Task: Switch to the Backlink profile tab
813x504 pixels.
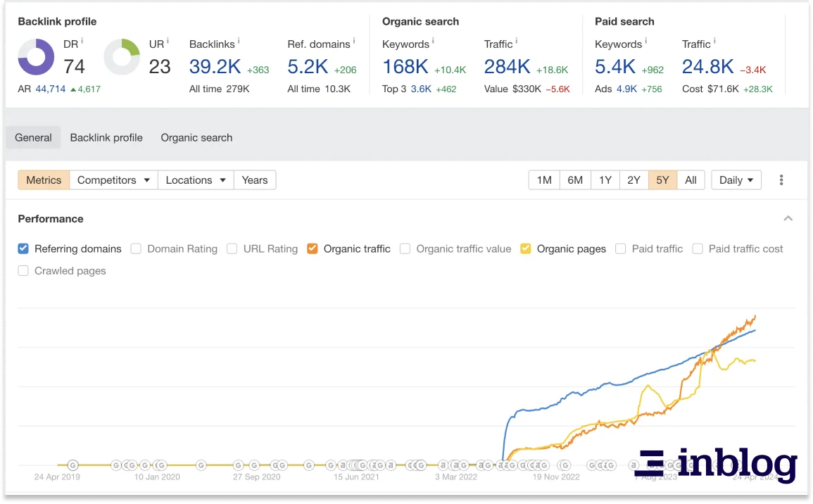Action: 106,138
